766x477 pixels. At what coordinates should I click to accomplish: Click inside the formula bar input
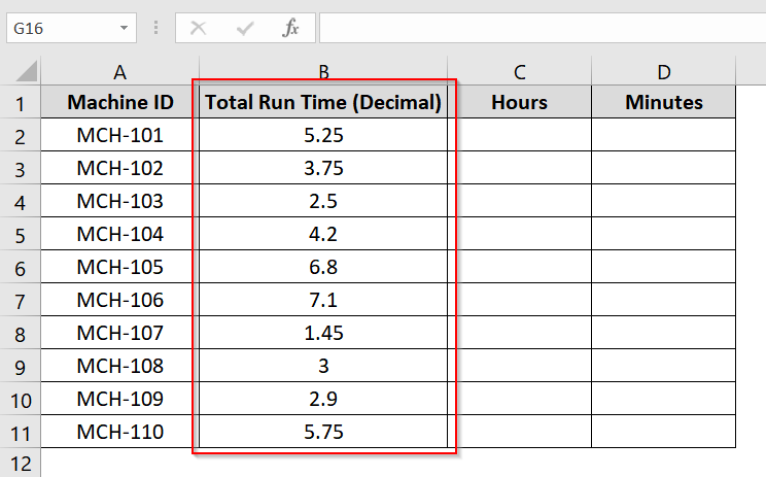(542, 28)
